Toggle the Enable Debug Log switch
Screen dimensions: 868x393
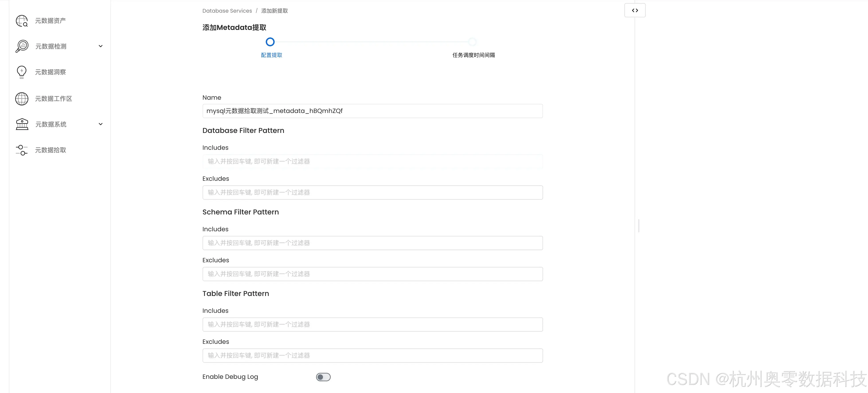323,377
